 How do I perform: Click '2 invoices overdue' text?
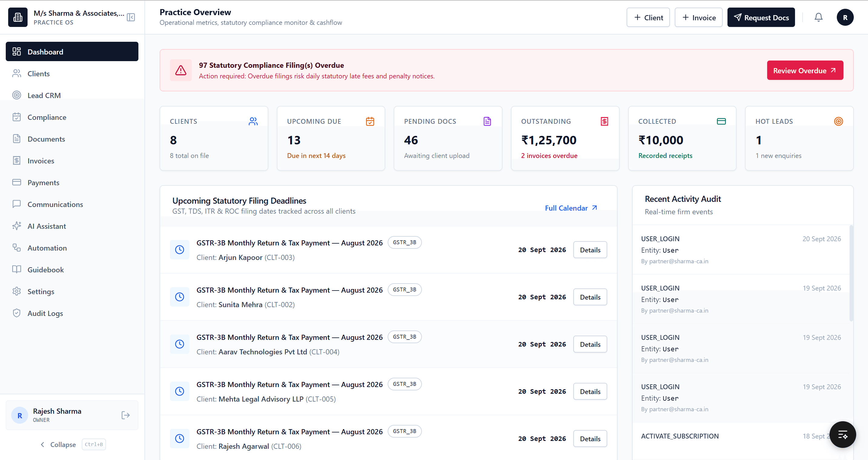coord(549,155)
